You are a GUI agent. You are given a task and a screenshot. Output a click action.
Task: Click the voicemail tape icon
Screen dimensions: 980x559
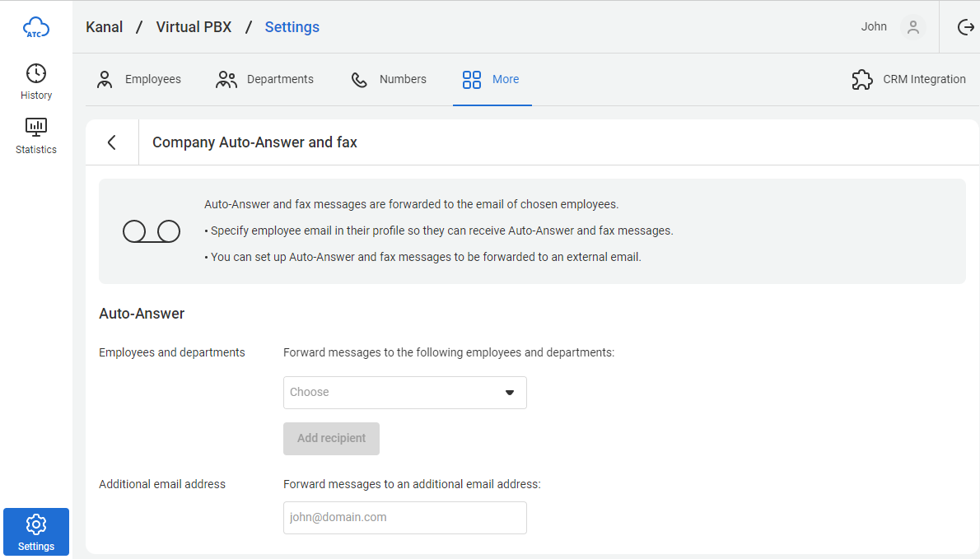(152, 232)
